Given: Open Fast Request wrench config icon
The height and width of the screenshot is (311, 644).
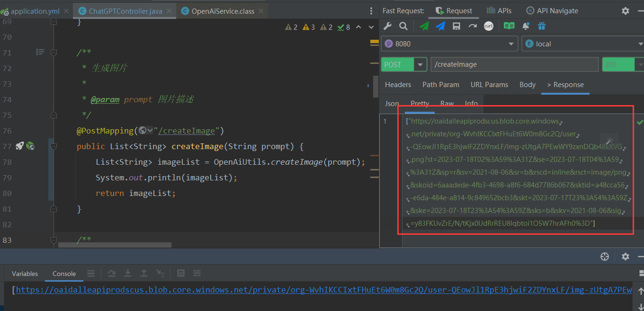Looking at the screenshot, I should pos(387,27).
